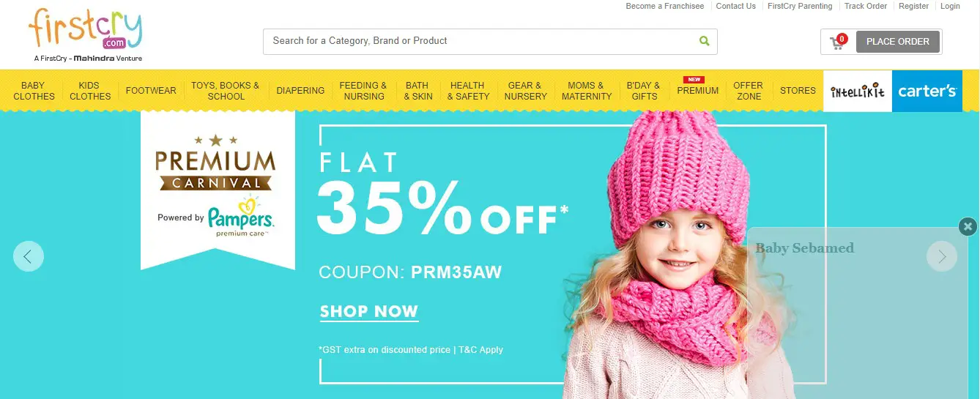
Task: Open the Offer Zone menu
Action: tap(748, 91)
